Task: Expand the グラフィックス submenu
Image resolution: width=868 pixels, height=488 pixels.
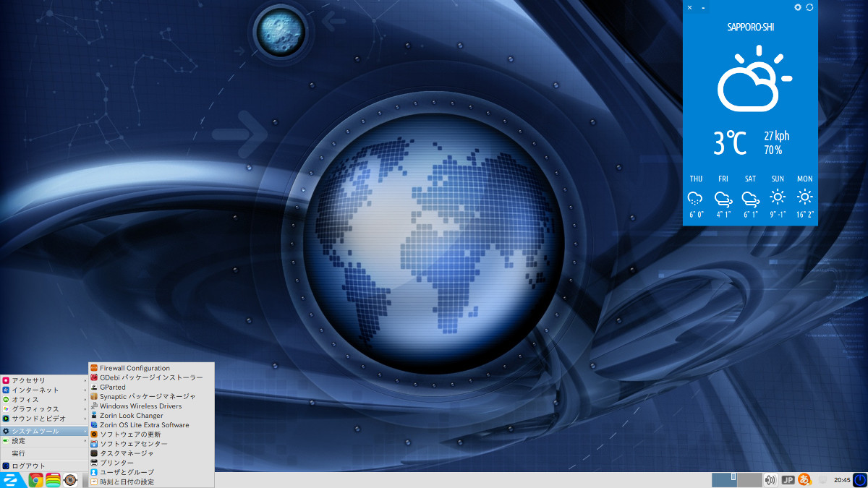Action: tap(44, 408)
